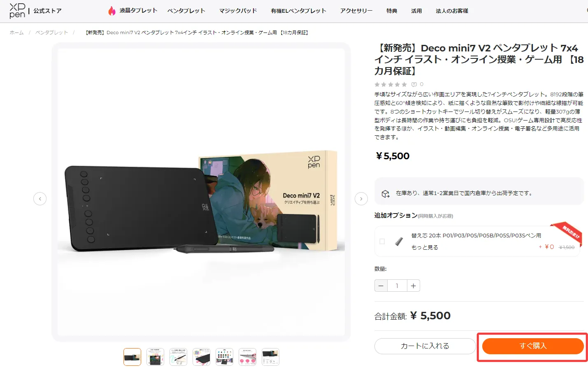The height and width of the screenshot is (367, 588).
Task: Select the second product thumbnail
Action: (x=155, y=357)
